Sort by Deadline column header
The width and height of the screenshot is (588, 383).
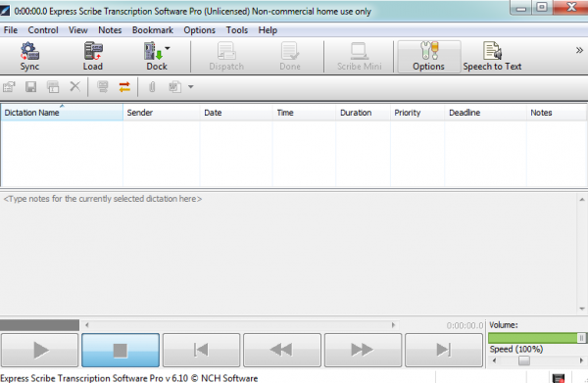pos(486,113)
